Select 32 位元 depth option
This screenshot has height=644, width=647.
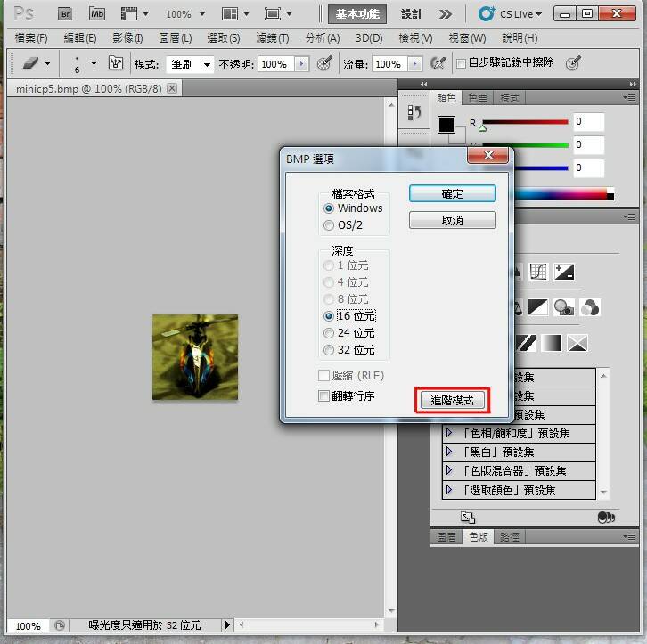point(329,350)
